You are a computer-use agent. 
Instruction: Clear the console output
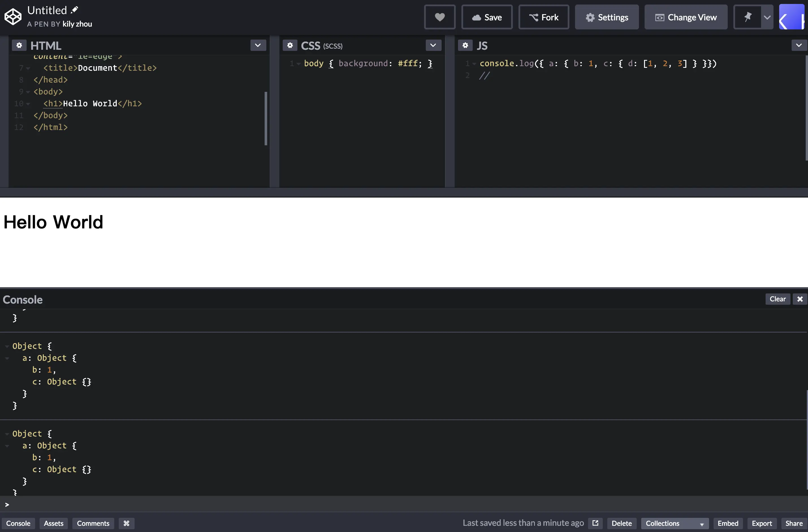click(777, 299)
